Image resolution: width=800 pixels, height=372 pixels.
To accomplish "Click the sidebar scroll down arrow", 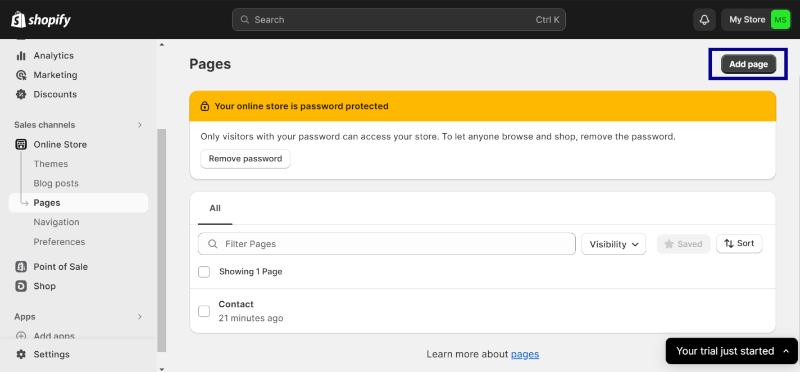I will pos(162,368).
